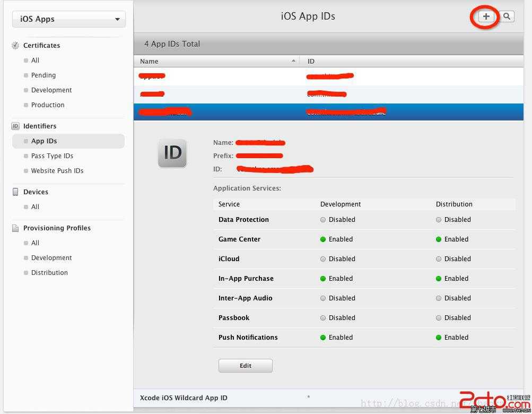Click the Identifiers ID icon
Screen dimensions: 532x414
click(x=15, y=126)
